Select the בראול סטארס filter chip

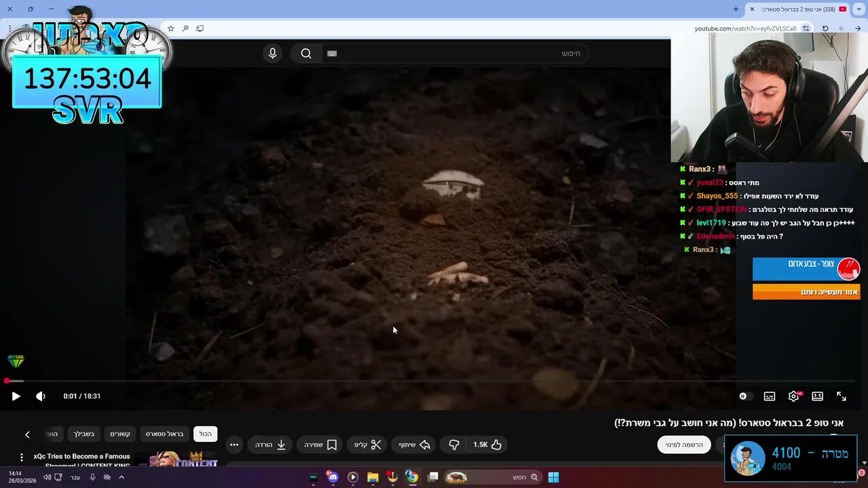164,434
